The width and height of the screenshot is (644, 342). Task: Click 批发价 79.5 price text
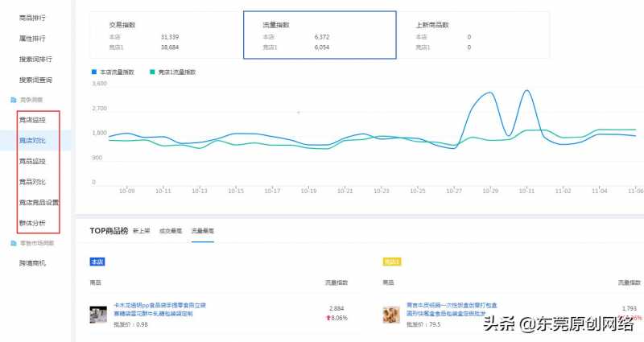[x=423, y=324]
